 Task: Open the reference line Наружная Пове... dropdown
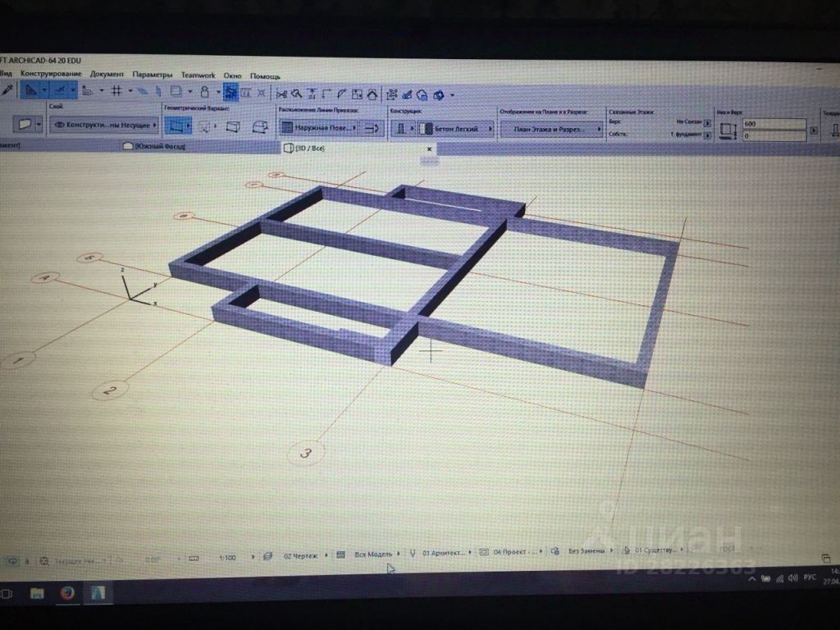319,127
